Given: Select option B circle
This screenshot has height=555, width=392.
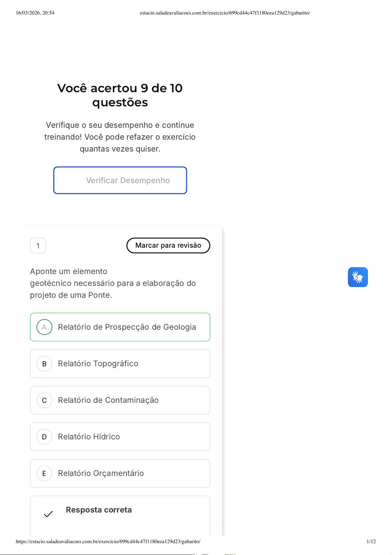Looking at the screenshot, I should [x=44, y=364].
